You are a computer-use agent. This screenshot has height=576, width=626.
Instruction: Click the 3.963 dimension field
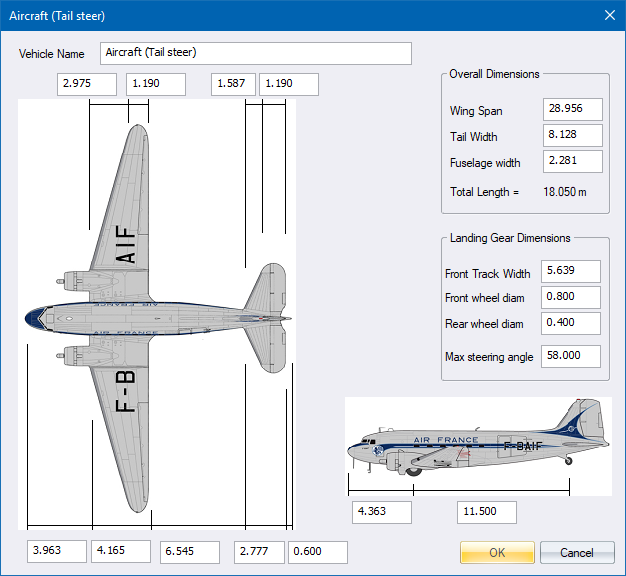[x=58, y=552]
